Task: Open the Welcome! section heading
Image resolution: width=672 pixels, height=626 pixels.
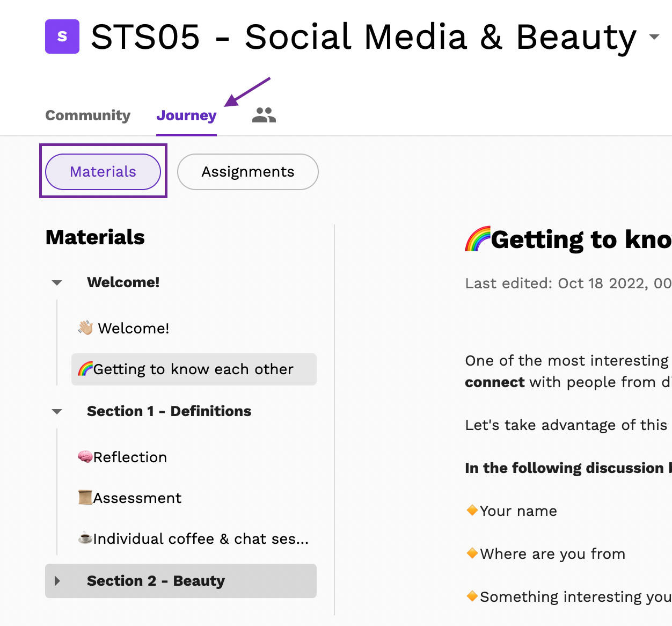Action: 123,282
